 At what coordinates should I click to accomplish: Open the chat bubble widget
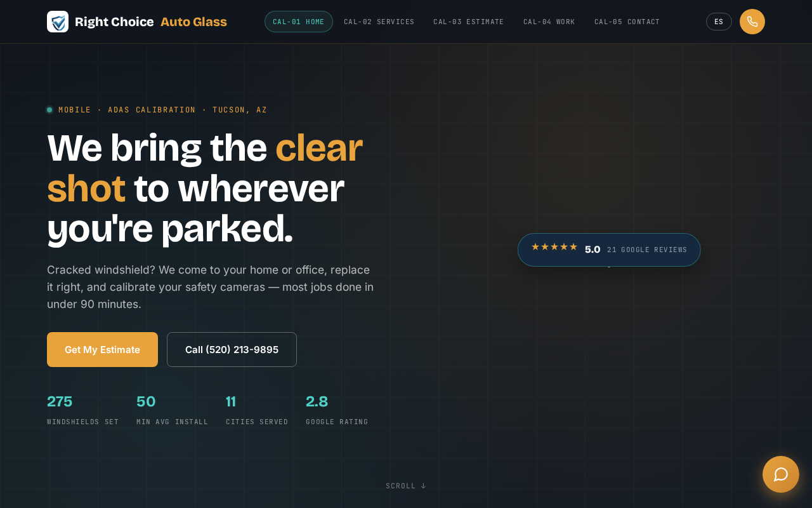coord(781,474)
